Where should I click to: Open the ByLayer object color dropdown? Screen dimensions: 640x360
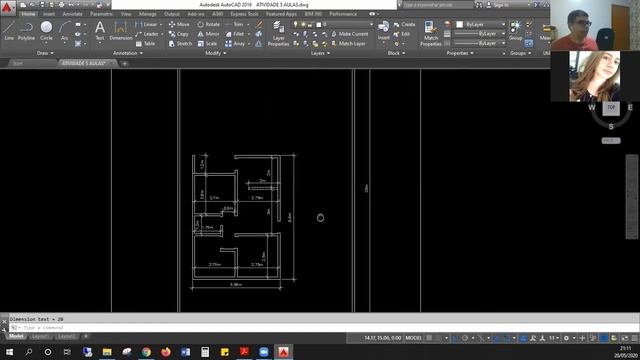point(480,24)
